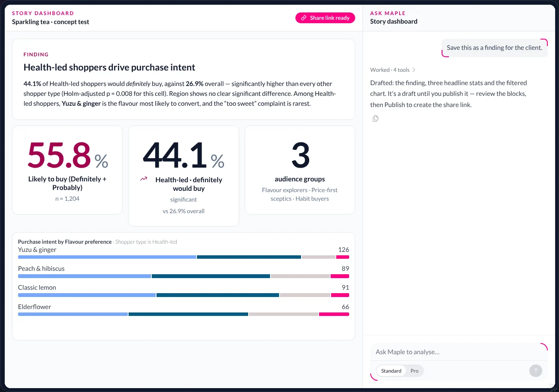Click the message Save this as a finding for the client
This screenshot has height=392, width=559.
coord(494,48)
